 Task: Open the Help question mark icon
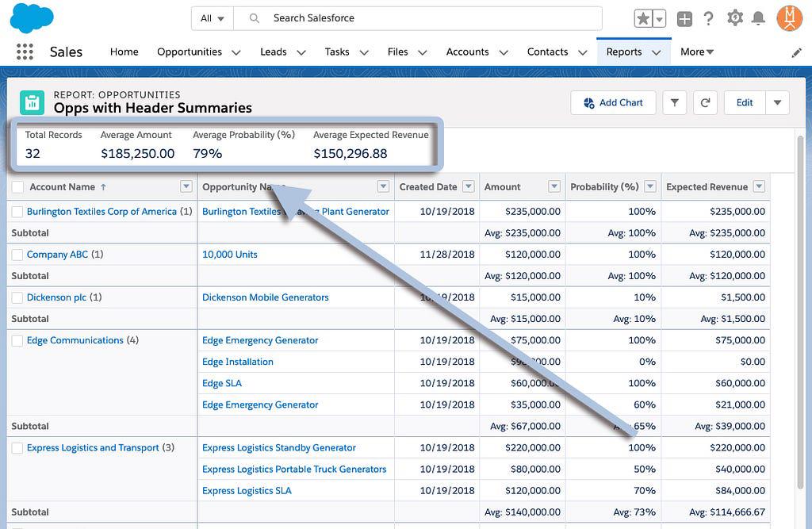pos(709,18)
